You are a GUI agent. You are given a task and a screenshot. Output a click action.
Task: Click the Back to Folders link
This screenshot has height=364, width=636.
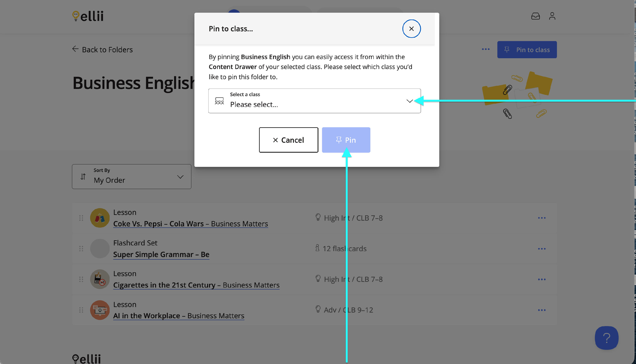coord(103,50)
